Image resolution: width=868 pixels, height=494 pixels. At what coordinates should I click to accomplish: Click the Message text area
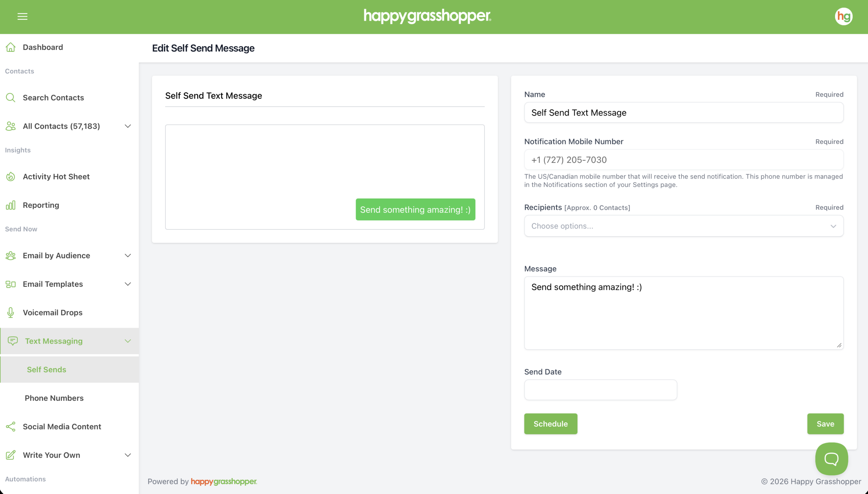[683, 313]
